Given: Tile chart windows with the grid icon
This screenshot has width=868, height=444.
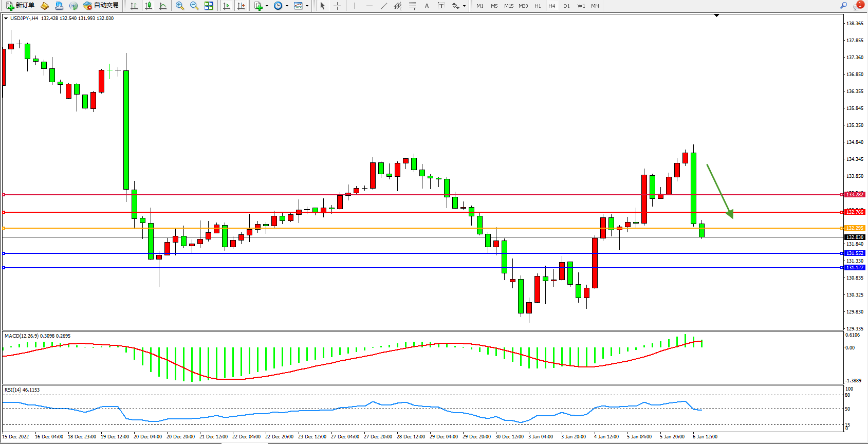Looking at the screenshot, I should [209, 6].
